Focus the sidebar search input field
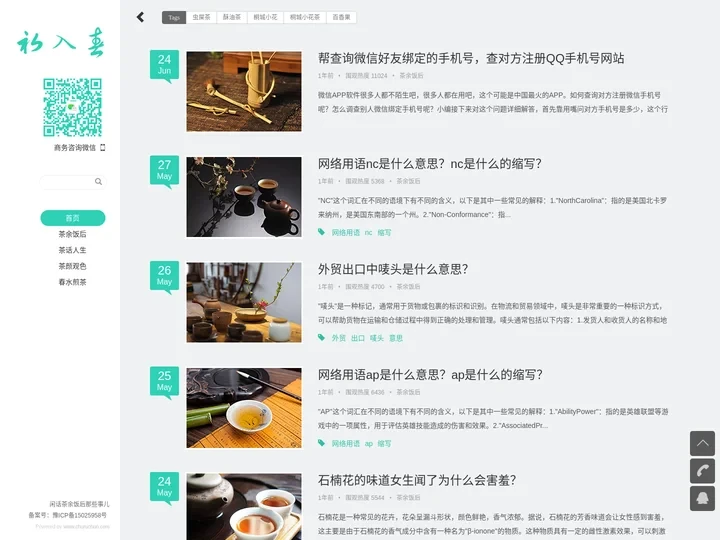 click(73, 182)
